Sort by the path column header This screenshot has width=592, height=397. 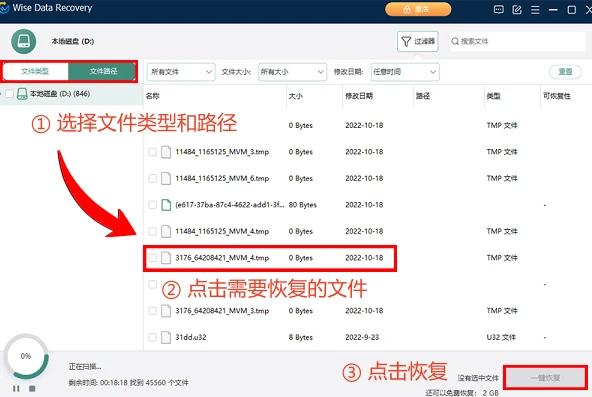[423, 96]
